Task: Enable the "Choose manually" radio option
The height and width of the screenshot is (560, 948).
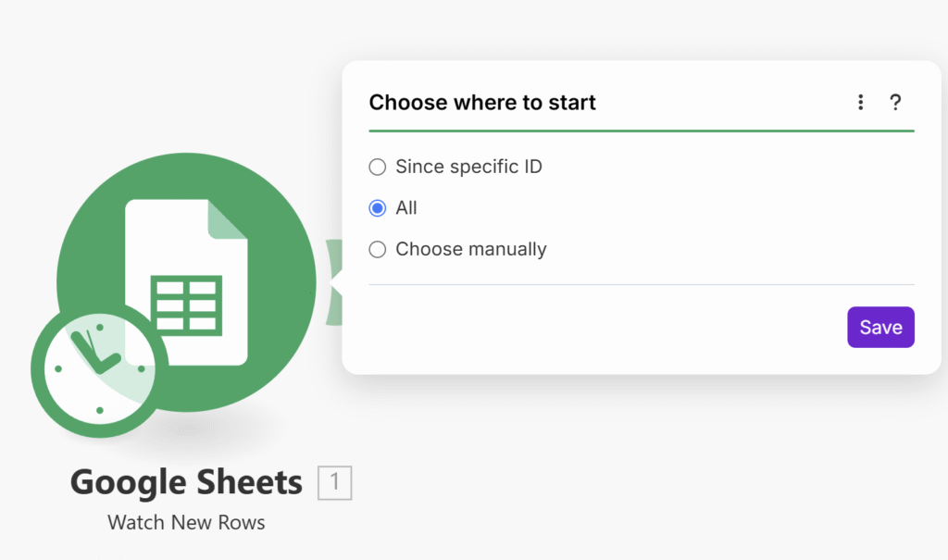Action: pos(378,249)
